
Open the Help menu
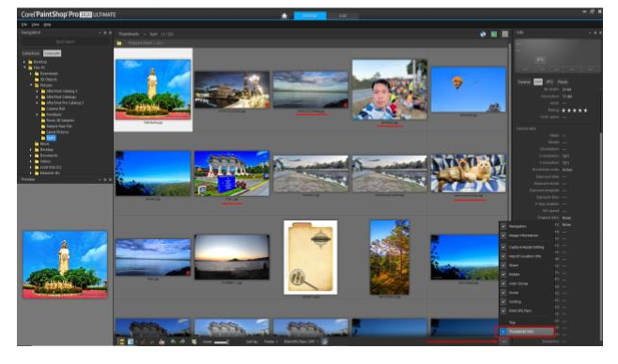47,24
